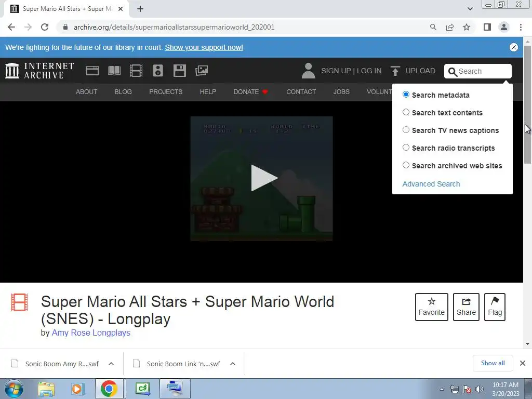The image size is (532, 399).
Task: Open Windows Media Player from taskbar
Action: pyautogui.click(x=77, y=389)
